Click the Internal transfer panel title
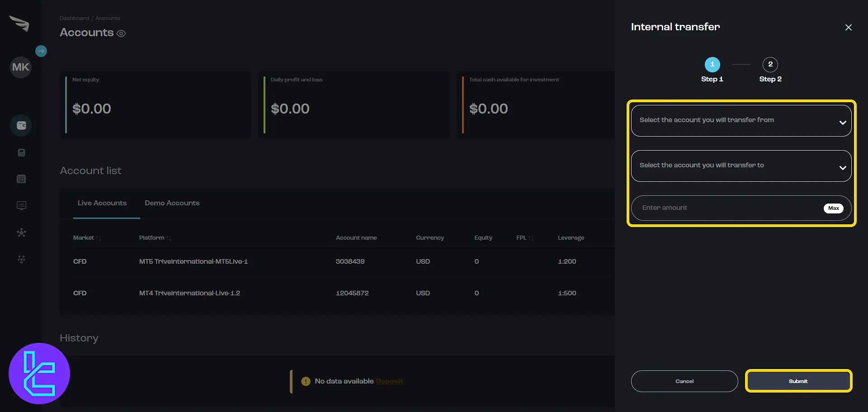868x412 pixels. click(675, 27)
